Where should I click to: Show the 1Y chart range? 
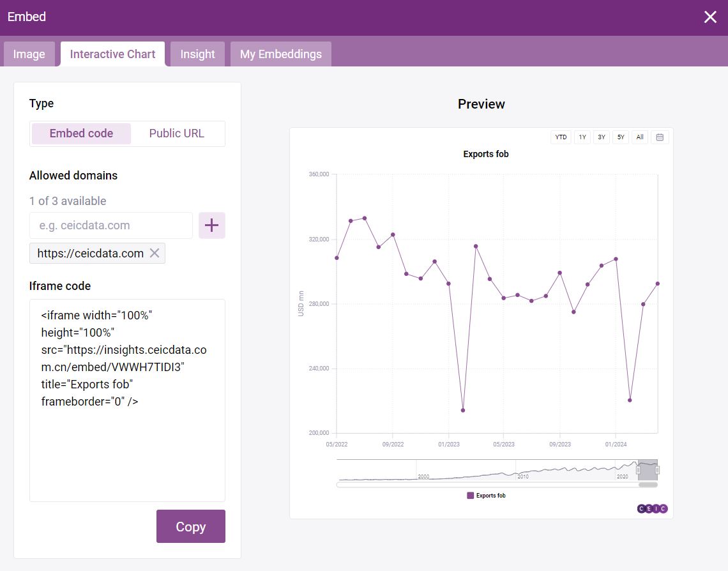tap(582, 137)
